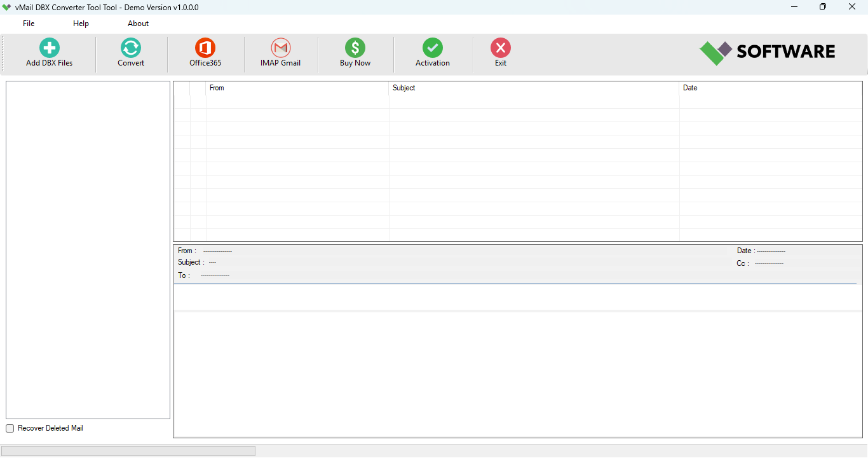Screen dimensions: 868x458
Task: Click the Date column header
Action: [690, 88]
